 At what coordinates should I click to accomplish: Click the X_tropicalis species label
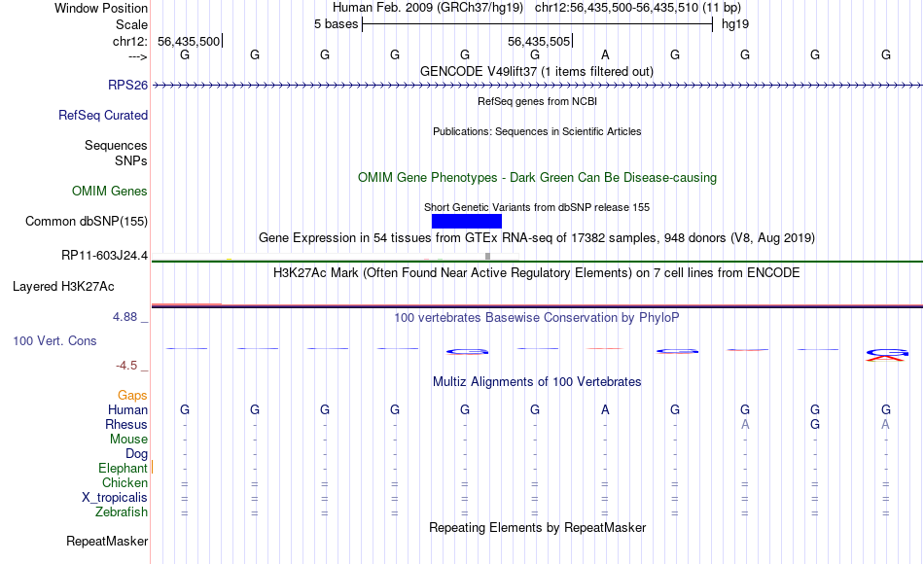(115, 497)
